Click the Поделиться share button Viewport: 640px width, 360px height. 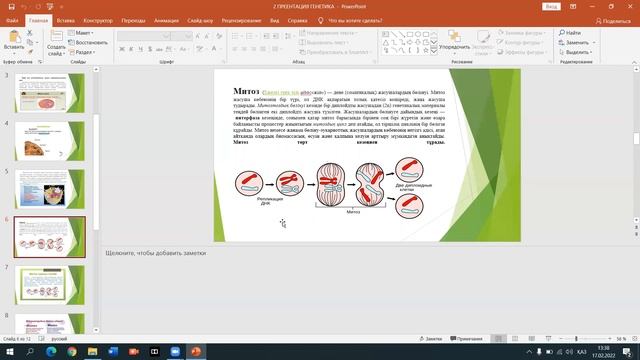tap(613, 21)
